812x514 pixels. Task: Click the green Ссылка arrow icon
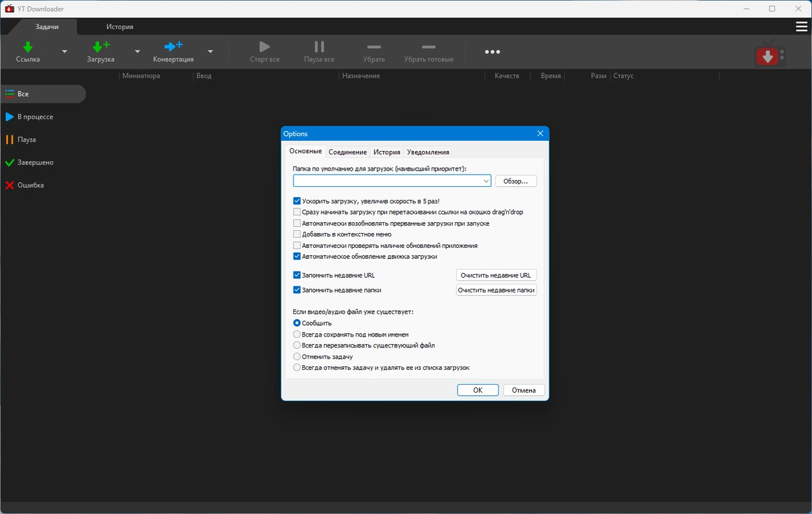tap(28, 47)
